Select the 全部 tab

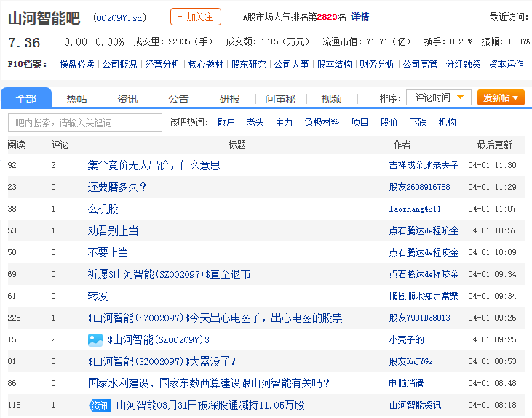coord(26,99)
